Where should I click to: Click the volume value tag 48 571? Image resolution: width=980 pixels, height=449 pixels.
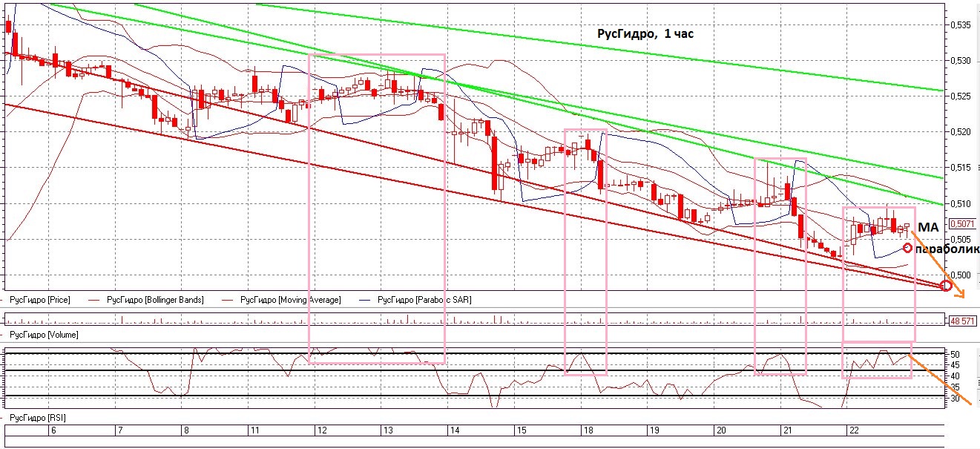coord(963,320)
